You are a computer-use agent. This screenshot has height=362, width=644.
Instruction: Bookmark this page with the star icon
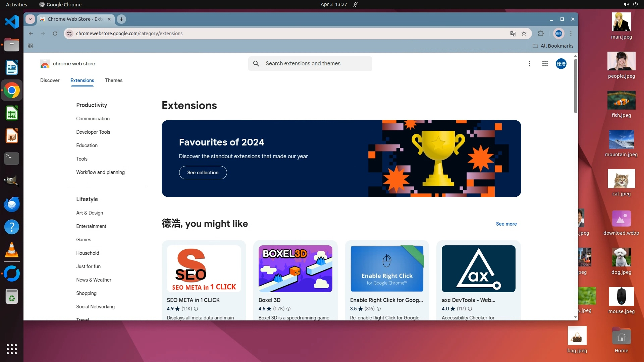point(524,34)
